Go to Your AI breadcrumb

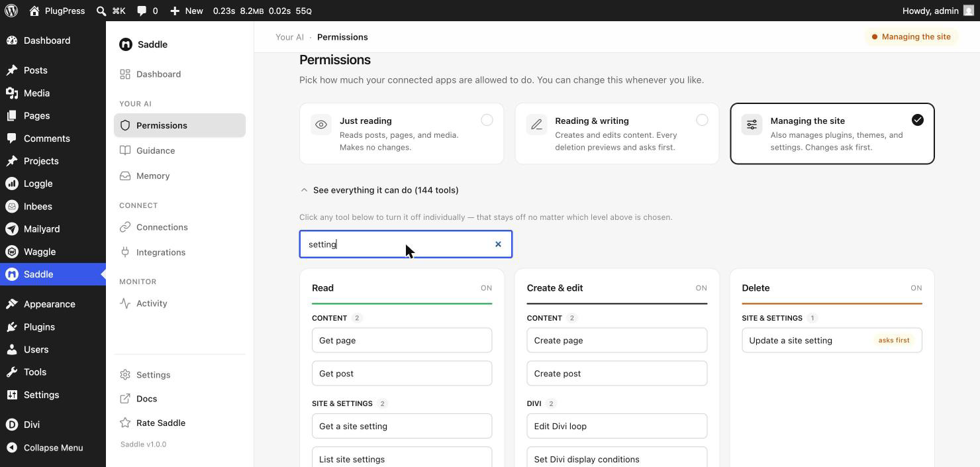289,37
